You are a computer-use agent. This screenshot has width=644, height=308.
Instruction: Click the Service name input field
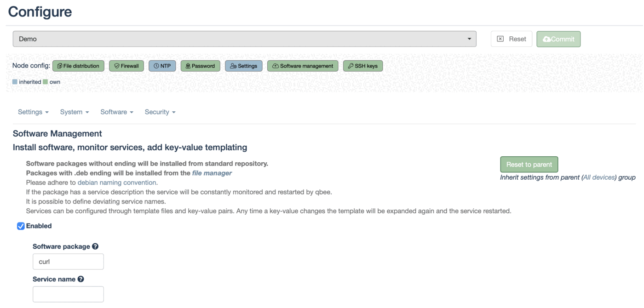click(68, 294)
